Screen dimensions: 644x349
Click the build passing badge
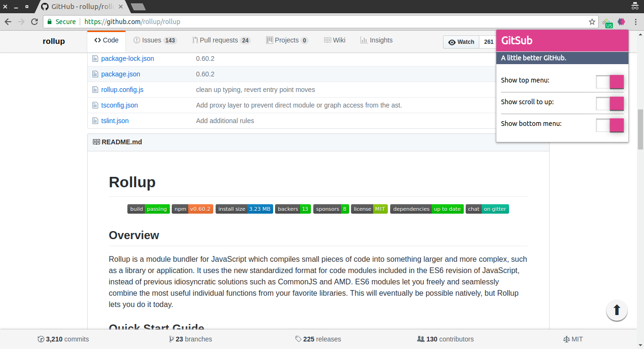[148, 209]
